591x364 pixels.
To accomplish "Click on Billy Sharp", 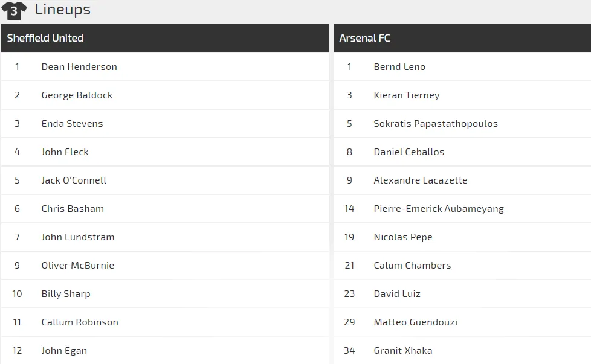I will 66,294.
